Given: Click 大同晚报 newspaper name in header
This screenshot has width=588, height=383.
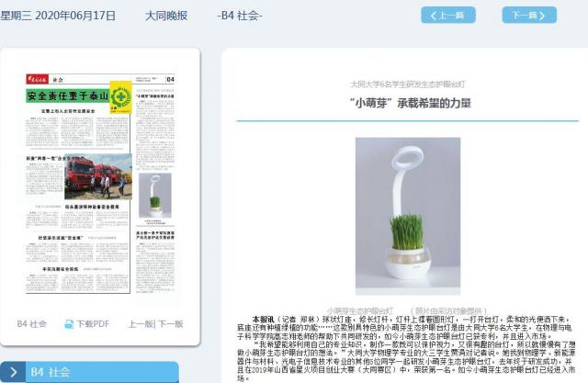Looking at the screenshot, I should coord(166,16).
